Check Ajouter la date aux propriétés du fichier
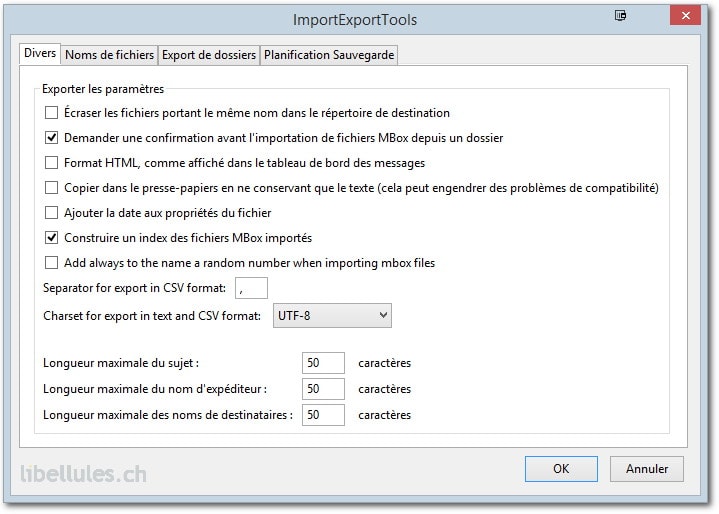This screenshot has width=719, height=514. coord(51,213)
